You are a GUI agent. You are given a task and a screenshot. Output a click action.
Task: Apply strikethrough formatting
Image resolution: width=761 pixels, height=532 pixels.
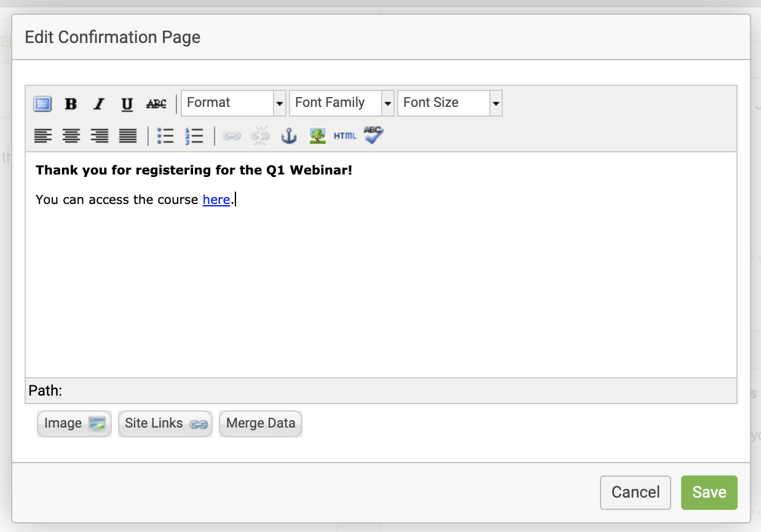pos(156,104)
